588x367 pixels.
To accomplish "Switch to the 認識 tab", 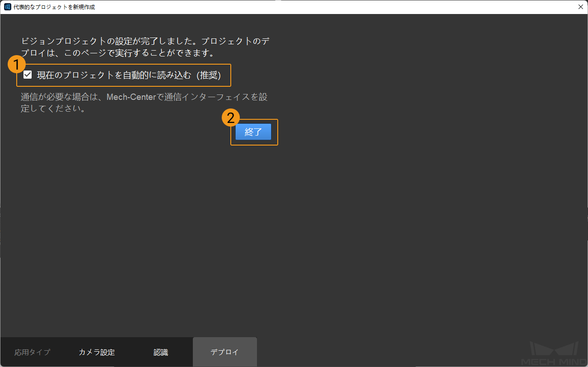I will click(x=161, y=352).
